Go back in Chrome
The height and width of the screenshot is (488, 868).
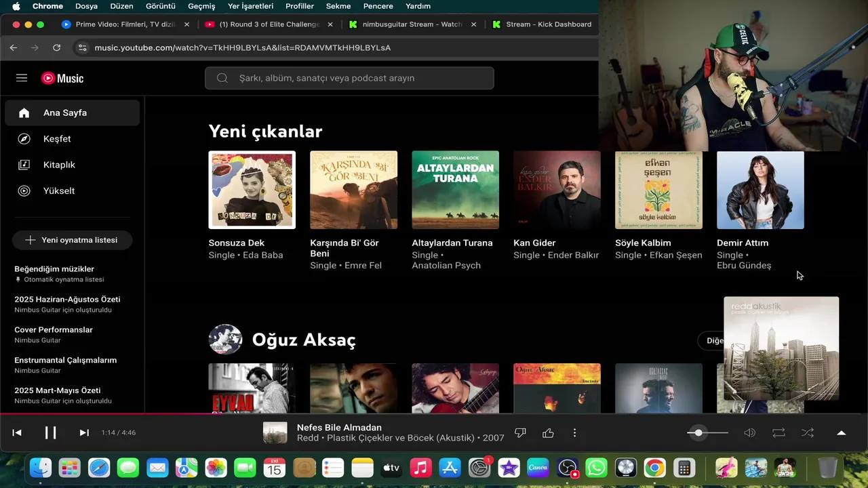coord(14,47)
